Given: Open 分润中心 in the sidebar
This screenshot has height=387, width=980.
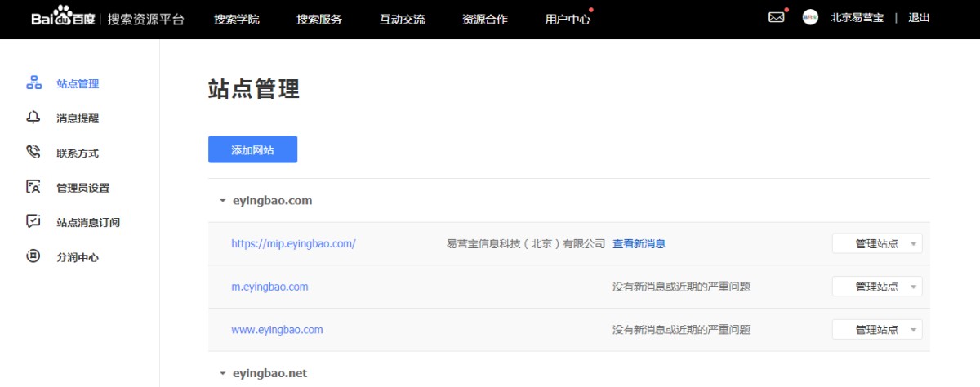Looking at the screenshot, I should (78, 257).
